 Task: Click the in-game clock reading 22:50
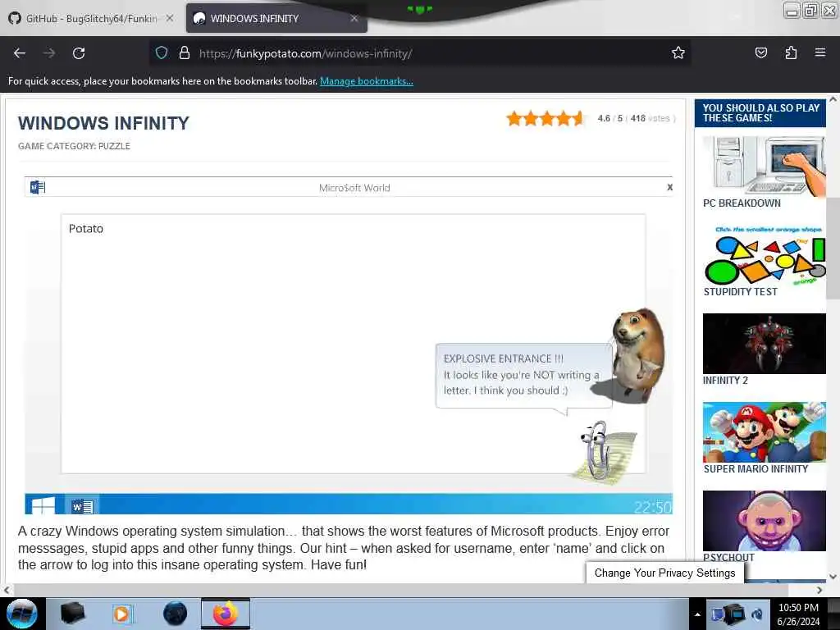[652, 507]
